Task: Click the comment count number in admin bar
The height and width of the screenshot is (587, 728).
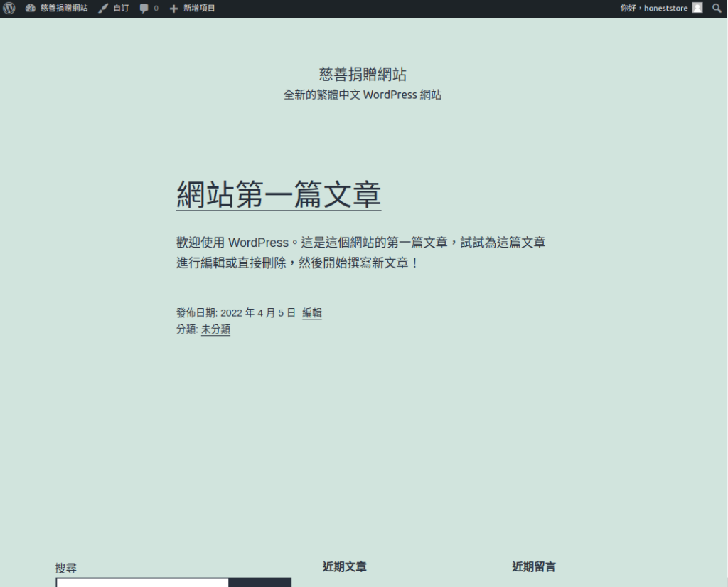Action: click(156, 9)
